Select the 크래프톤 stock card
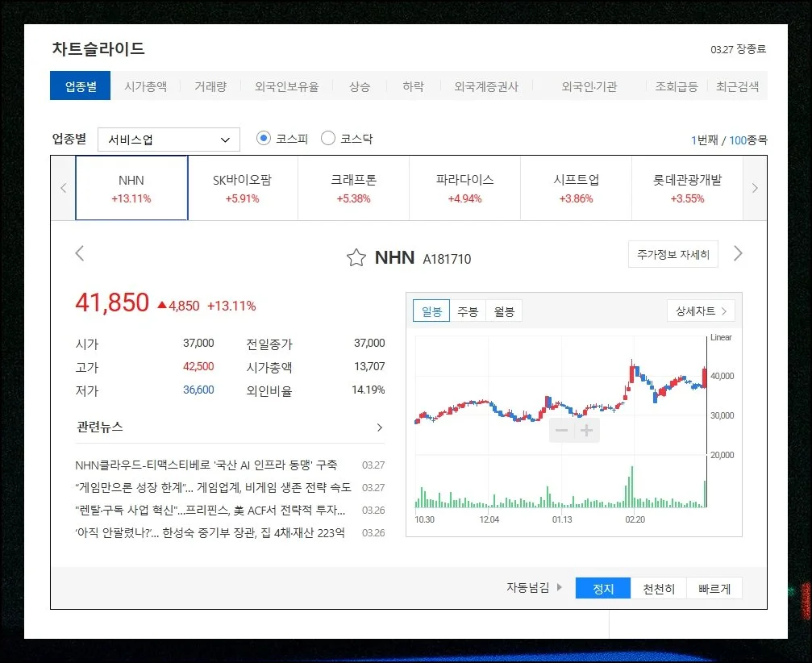This screenshot has width=812, height=663. [352, 188]
